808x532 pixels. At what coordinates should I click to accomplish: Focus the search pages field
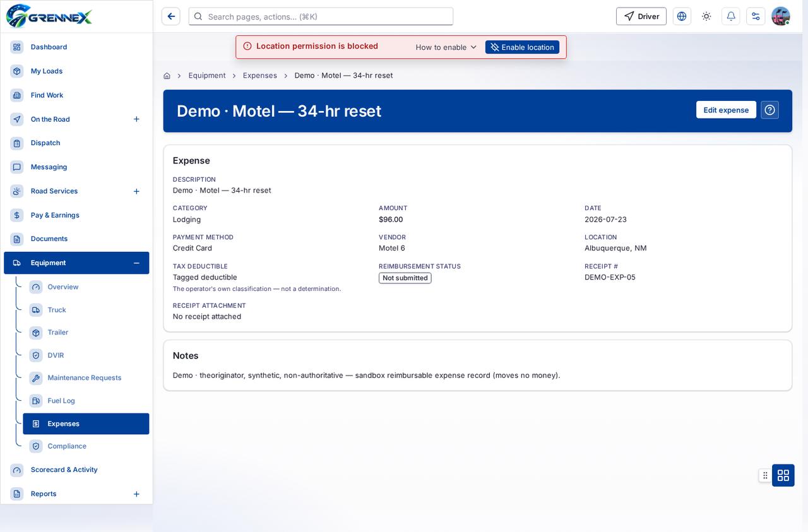[321, 16]
